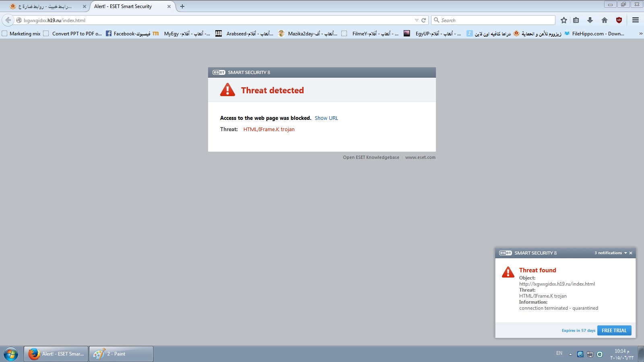Expand the 3 notifications dropdown

click(611, 253)
